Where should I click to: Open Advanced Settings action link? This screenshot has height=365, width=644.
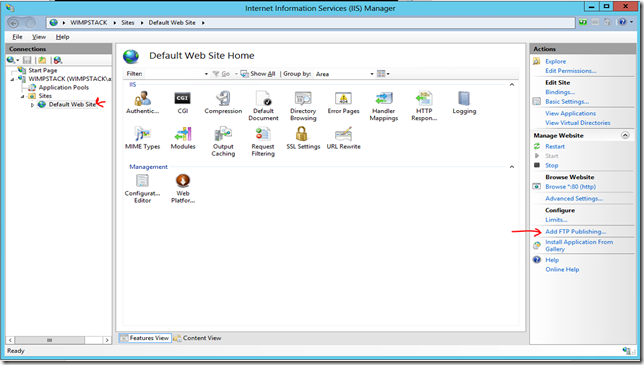[x=574, y=198]
